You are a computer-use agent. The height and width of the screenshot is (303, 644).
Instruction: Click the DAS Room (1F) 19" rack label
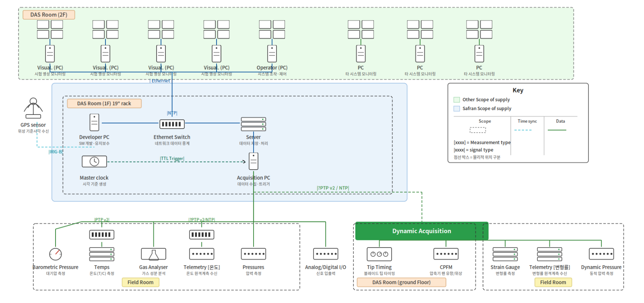coord(104,104)
